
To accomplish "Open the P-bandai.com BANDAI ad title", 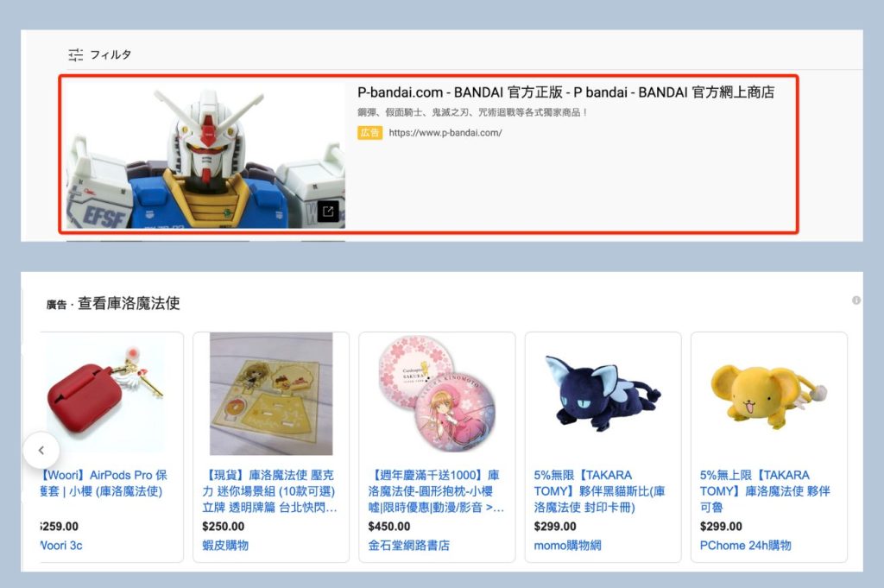I will coord(565,92).
